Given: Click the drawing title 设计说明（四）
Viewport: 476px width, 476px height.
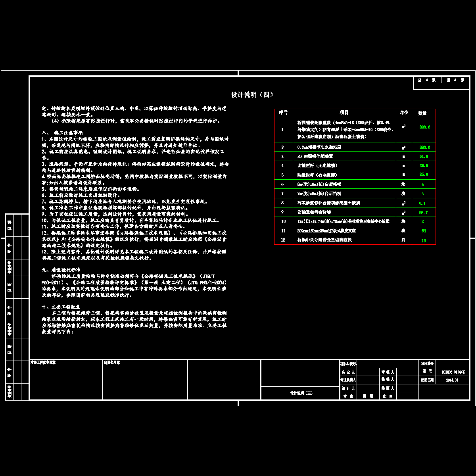Looking at the screenshot, I should (252, 95).
